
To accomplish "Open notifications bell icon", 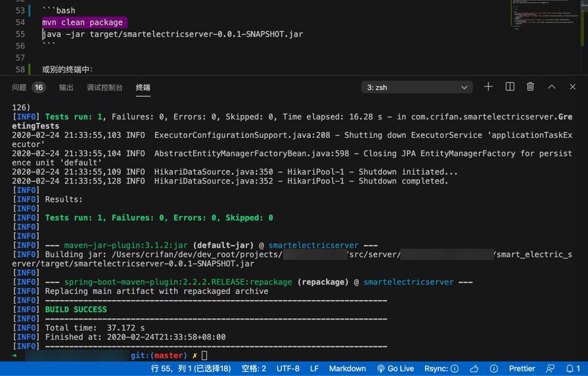I will coord(573,369).
